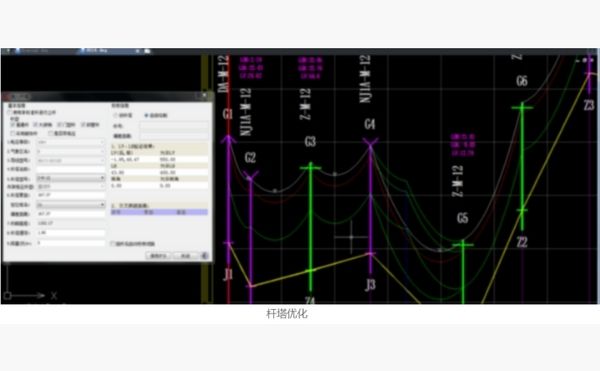Click the right button next to the help icon
600x371 pixels.
186,255
